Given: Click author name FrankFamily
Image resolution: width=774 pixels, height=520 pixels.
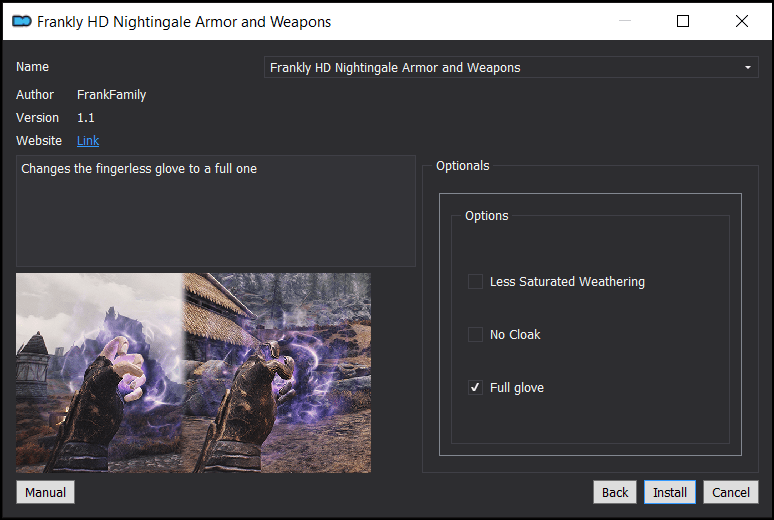Looking at the screenshot, I should coord(112,95).
